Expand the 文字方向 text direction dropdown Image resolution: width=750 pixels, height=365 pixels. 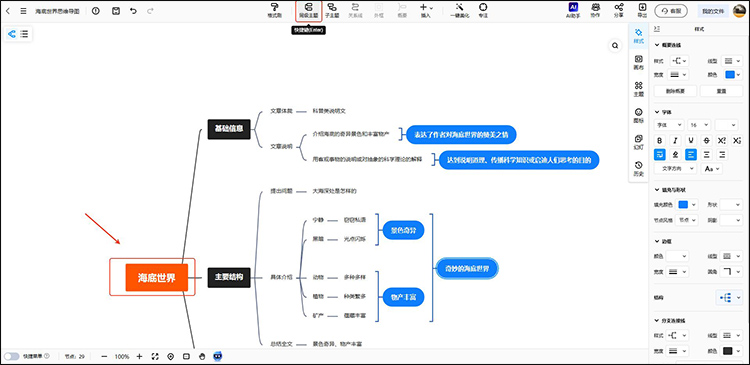675,168
